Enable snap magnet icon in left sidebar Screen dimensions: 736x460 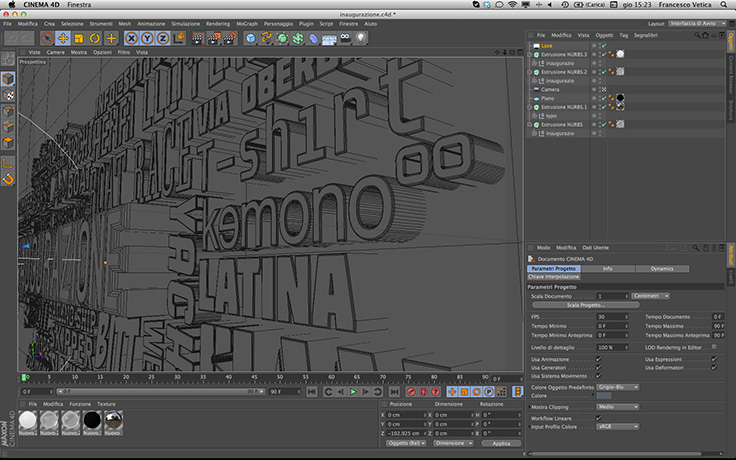8,179
